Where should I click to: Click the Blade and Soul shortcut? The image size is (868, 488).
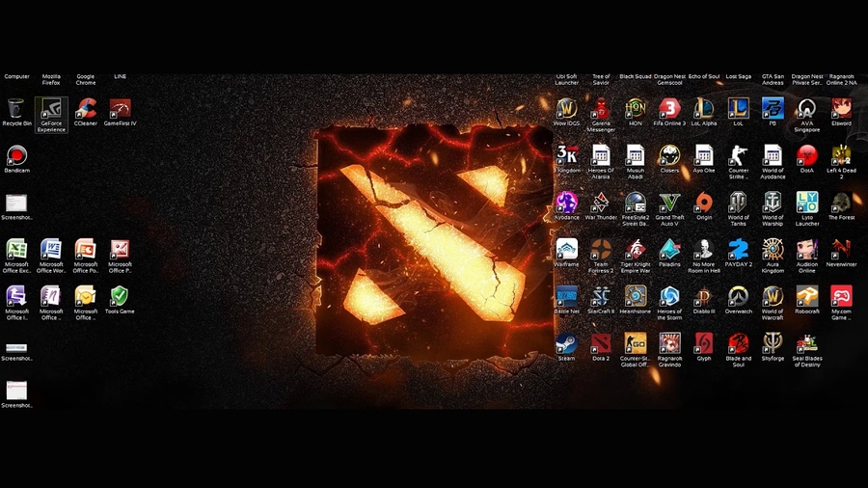tap(739, 343)
